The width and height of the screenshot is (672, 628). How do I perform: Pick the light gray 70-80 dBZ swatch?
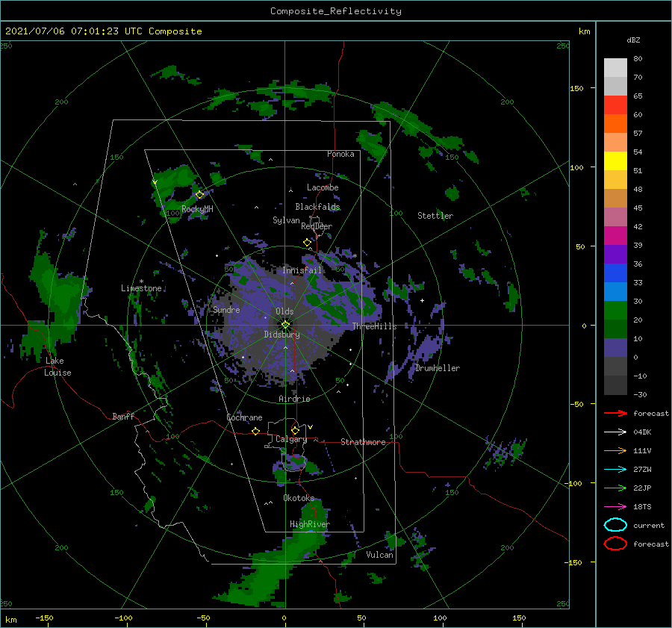(615, 67)
